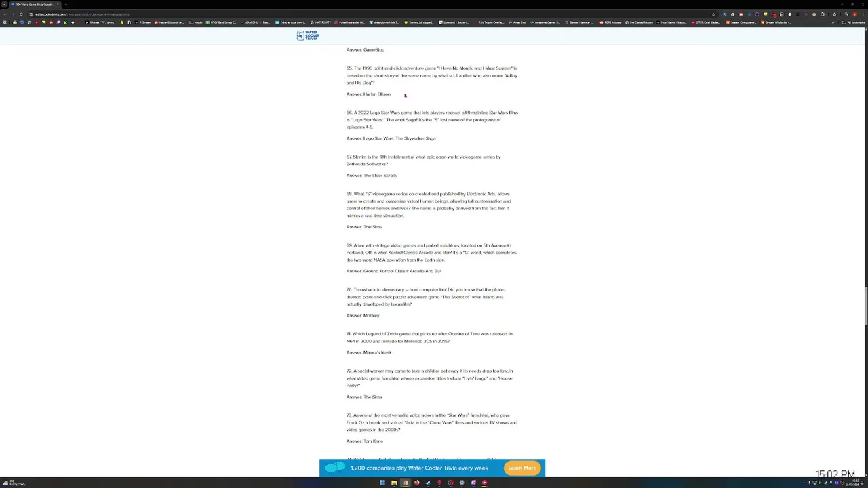Image resolution: width=868 pixels, height=488 pixels.
Task: Click the answer 'Tom Kane'
Action: tap(374, 441)
